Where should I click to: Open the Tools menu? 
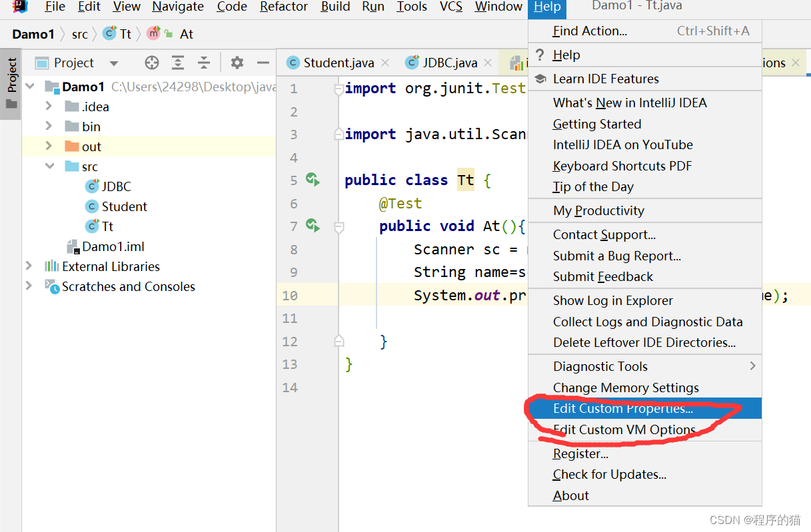coord(412,7)
